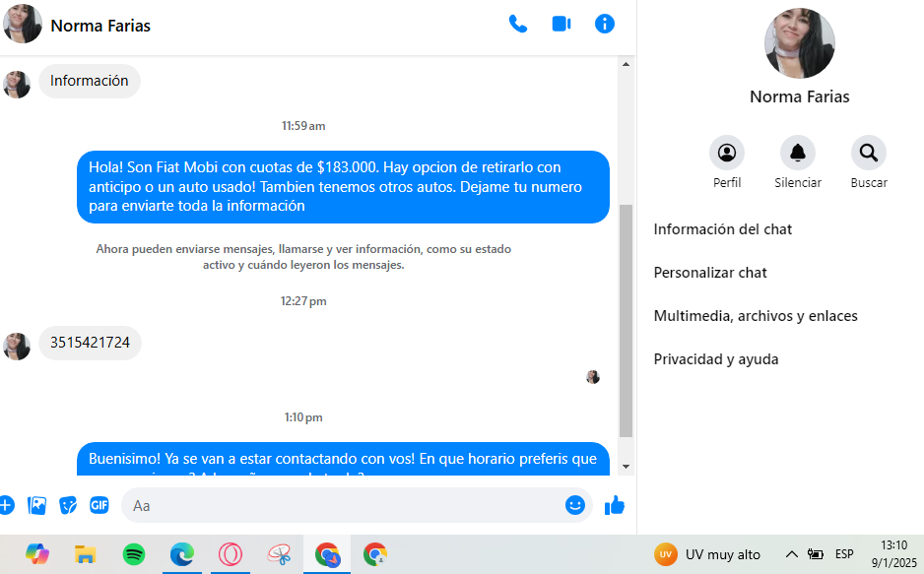Expand Información del chat section
The width and height of the screenshot is (924, 574).
(723, 229)
